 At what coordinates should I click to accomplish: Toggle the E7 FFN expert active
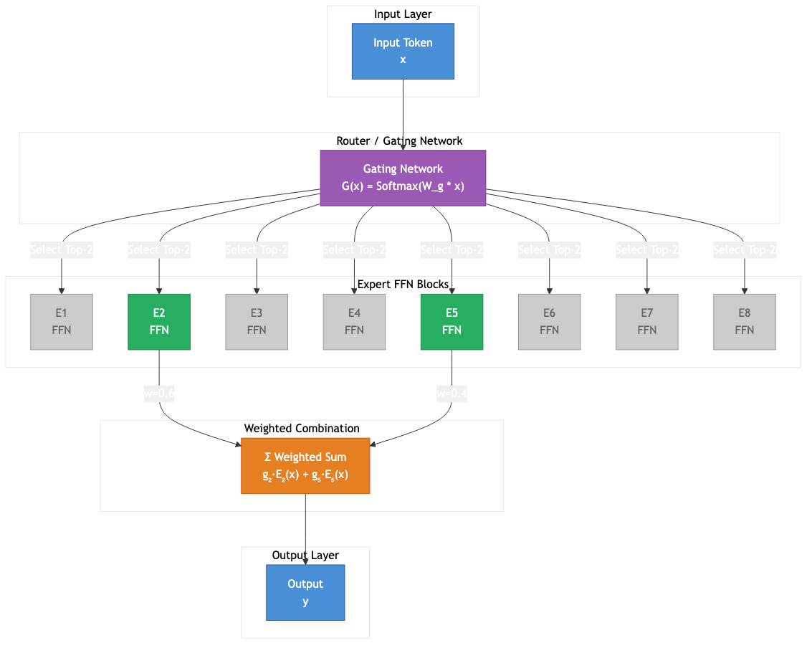[646, 321]
